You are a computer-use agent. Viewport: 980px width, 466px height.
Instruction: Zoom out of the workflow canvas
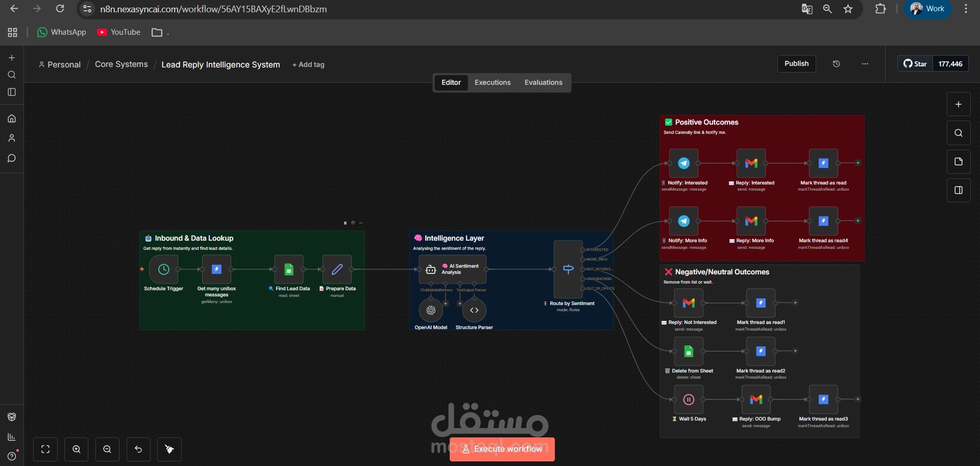107,449
